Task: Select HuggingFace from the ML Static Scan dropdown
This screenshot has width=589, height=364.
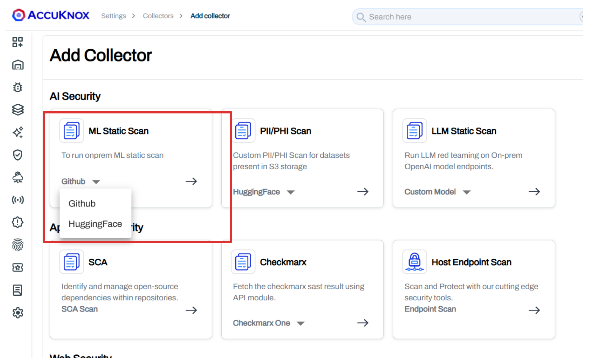Action: [95, 224]
